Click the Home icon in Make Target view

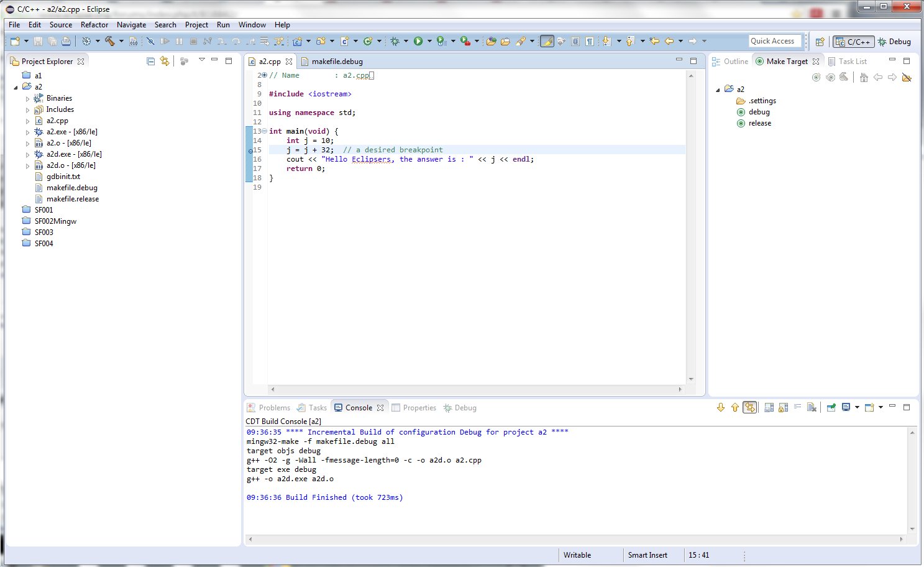864,77
